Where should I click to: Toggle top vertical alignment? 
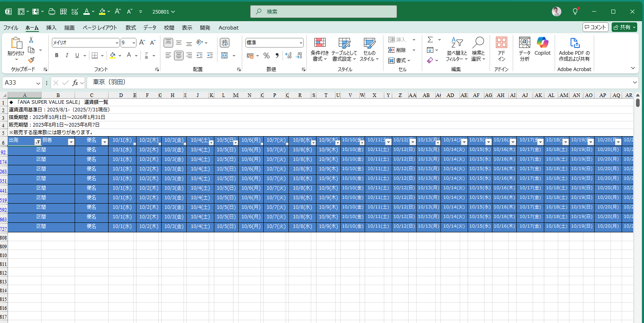[168, 43]
